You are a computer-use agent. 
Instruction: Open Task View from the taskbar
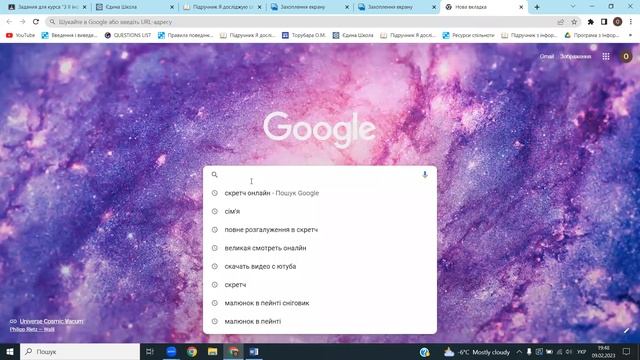(150, 351)
